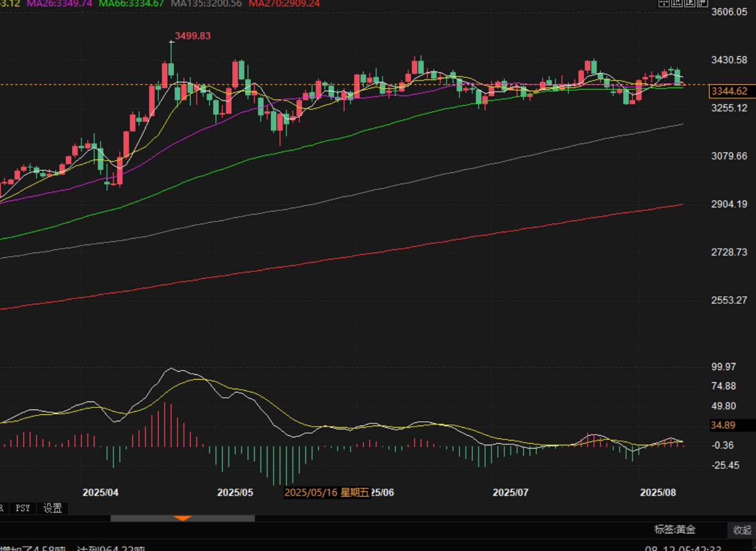756x551 pixels.
Task: Click the crosshair layout icon at top right
Action: pyautogui.click(x=664, y=3)
